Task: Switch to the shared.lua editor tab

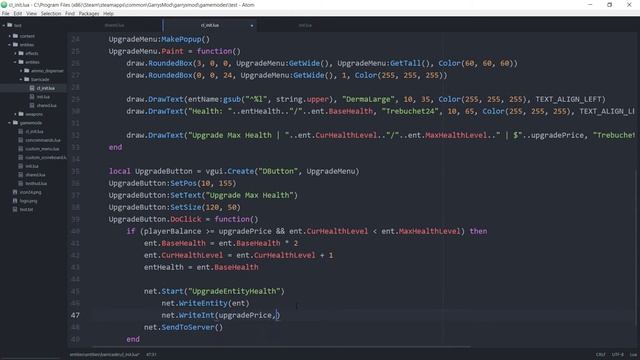Action: [x=115, y=25]
